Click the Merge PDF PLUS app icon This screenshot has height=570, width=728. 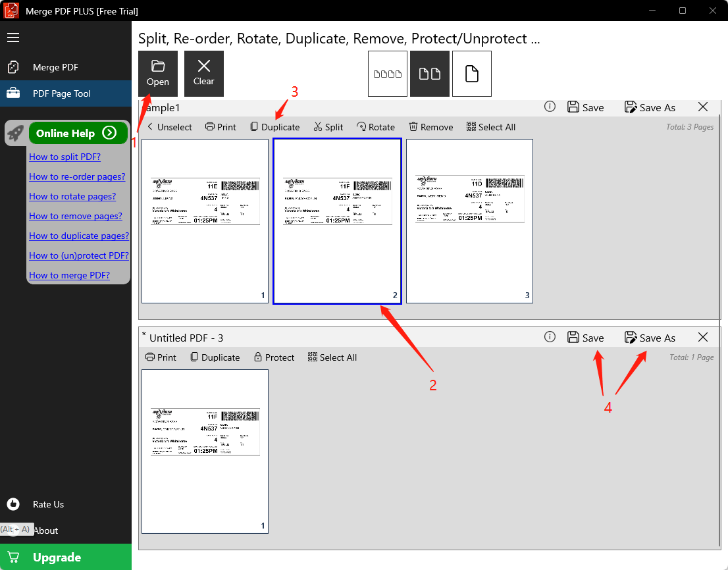click(x=11, y=11)
